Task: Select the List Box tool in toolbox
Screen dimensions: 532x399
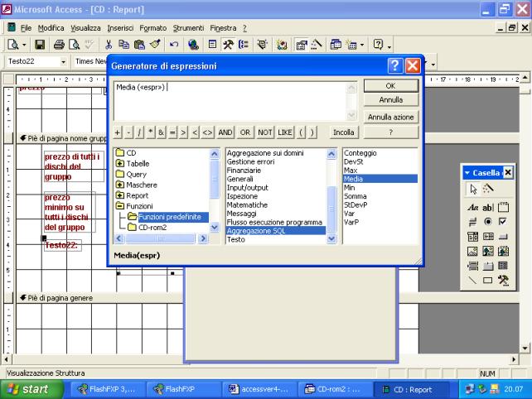Action: pos(488,237)
